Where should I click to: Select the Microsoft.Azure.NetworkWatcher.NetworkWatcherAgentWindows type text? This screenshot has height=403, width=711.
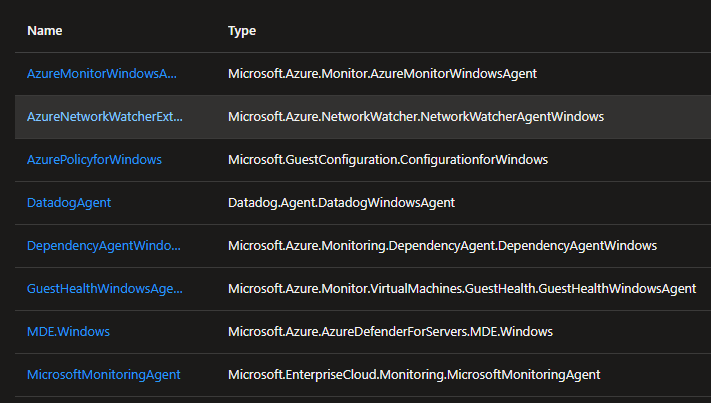[416, 117]
